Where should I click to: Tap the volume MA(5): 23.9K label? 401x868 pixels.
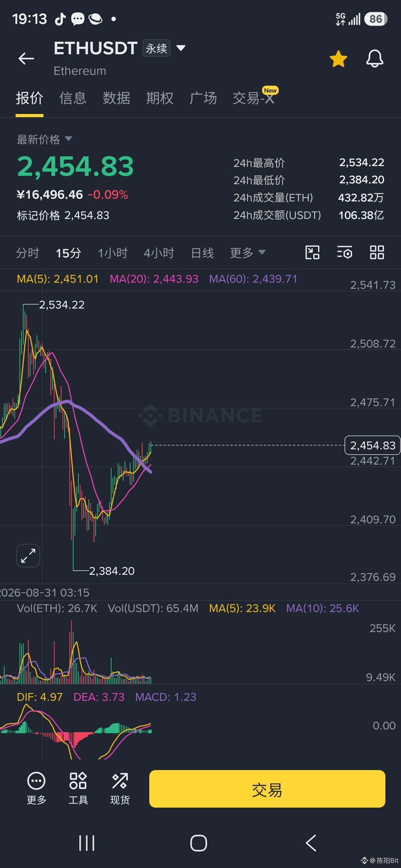point(242,608)
